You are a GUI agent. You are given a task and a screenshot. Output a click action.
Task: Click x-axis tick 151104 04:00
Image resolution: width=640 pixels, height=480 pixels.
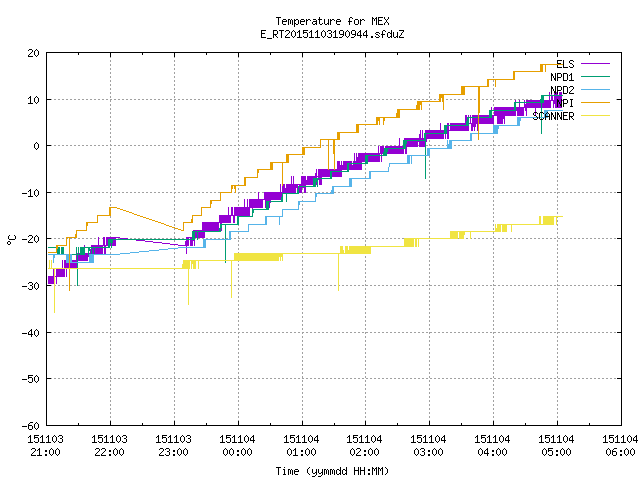pos(493,446)
